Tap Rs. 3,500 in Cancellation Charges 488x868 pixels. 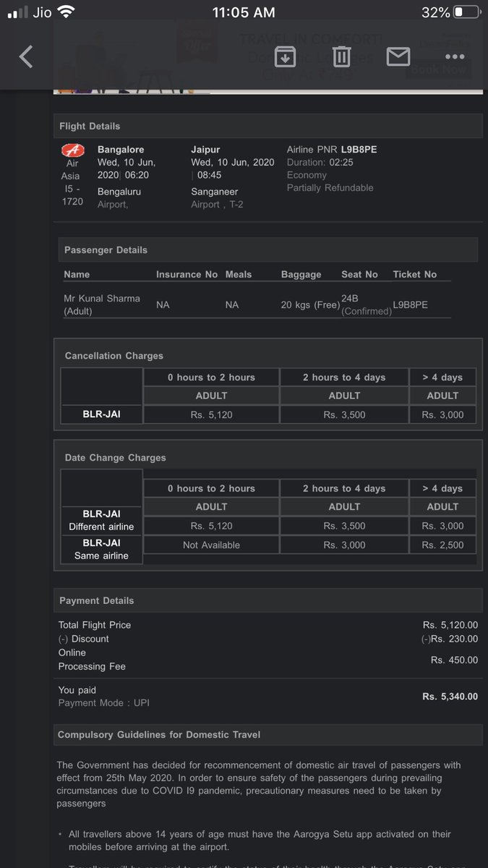[344, 414]
